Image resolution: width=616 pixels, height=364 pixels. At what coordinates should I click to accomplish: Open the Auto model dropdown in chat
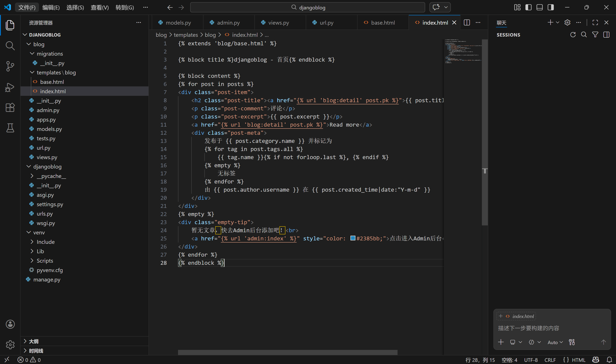pyautogui.click(x=555, y=342)
